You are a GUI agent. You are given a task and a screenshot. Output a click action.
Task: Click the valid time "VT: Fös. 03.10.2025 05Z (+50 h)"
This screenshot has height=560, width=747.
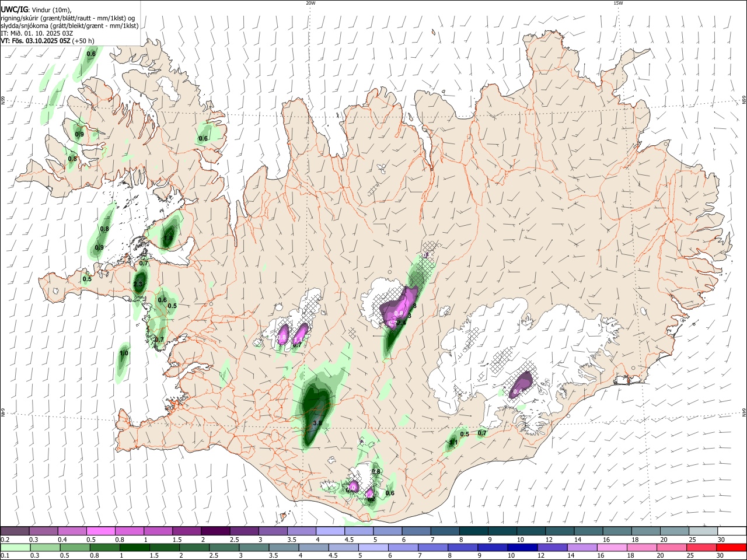[48, 41]
